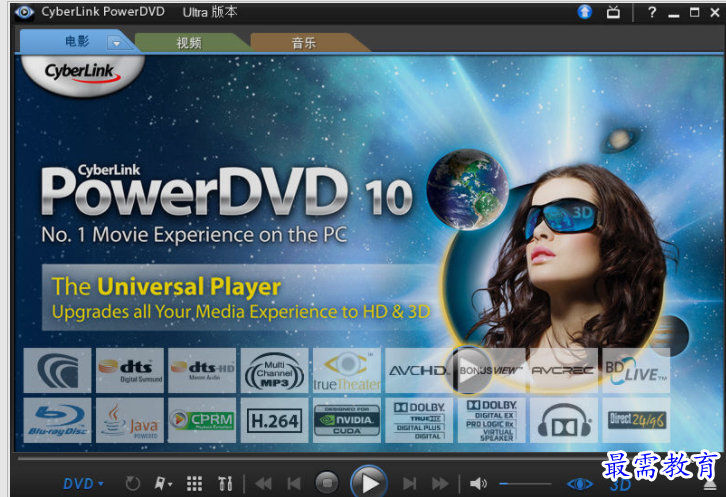
Task: Switch to the 视频 (Video) tab
Action: tap(189, 43)
